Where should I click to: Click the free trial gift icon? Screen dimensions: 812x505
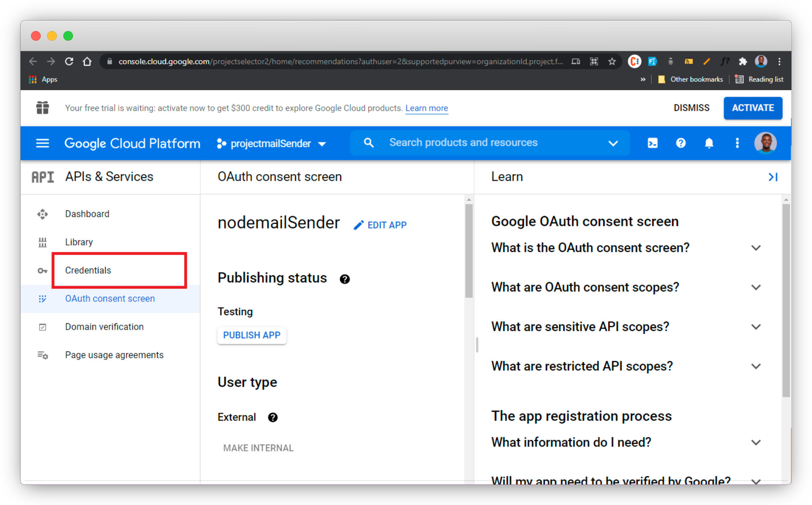(x=42, y=108)
